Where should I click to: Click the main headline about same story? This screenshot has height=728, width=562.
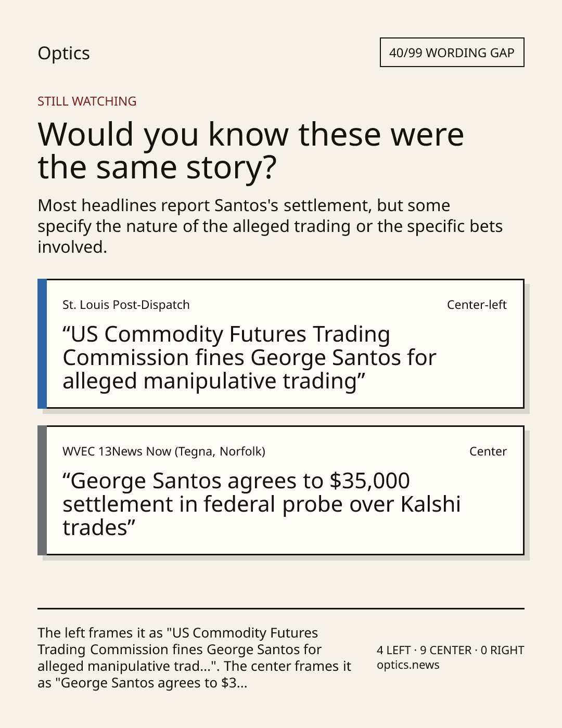tap(251, 150)
